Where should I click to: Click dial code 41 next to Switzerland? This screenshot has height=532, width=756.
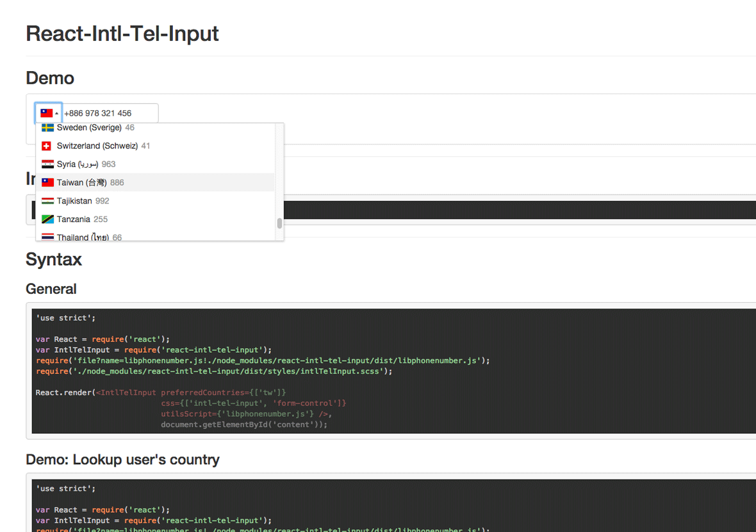click(145, 146)
